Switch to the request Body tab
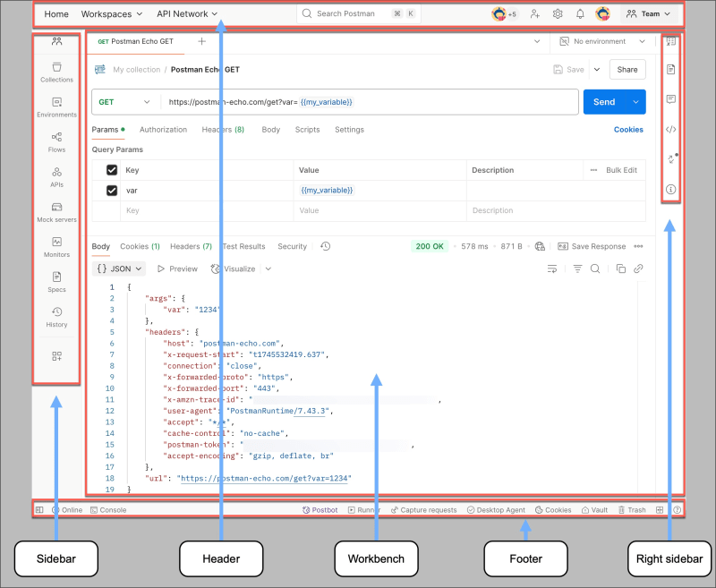The width and height of the screenshot is (716, 588). click(271, 130)
